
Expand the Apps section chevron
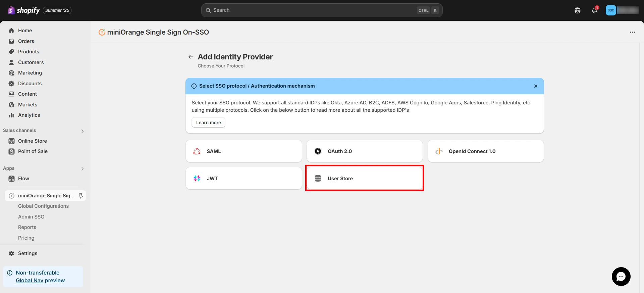coord(83,169)
